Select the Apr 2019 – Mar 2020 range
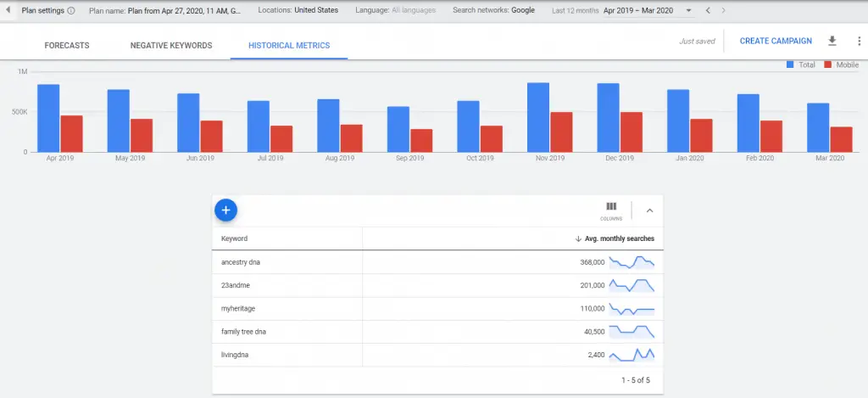 [x=639, y=10]
